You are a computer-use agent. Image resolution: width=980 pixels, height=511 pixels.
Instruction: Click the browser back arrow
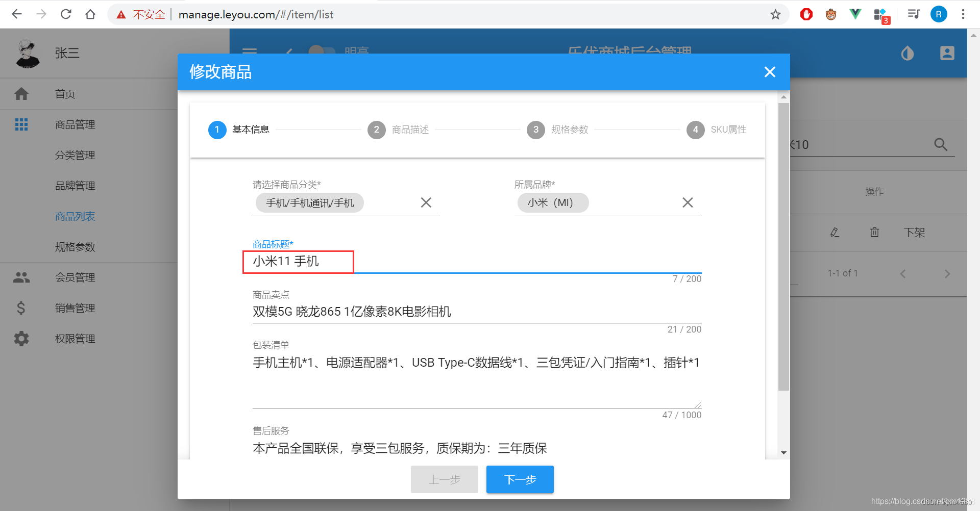pos(17,14)
